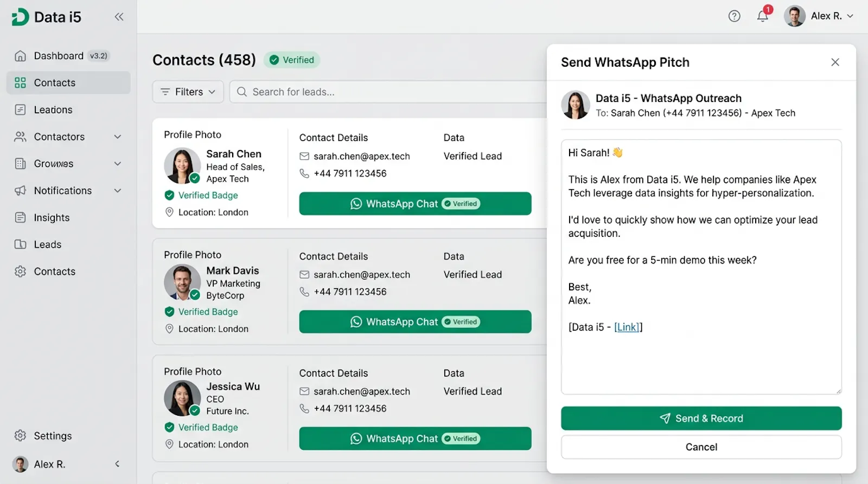Click the [Link] hyperlink in the message
This screenshot has height=484, width=868.
click(627, 327)
